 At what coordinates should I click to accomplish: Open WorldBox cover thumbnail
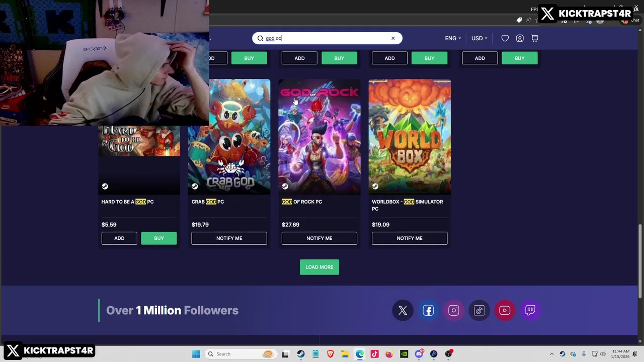click(410, 137)
